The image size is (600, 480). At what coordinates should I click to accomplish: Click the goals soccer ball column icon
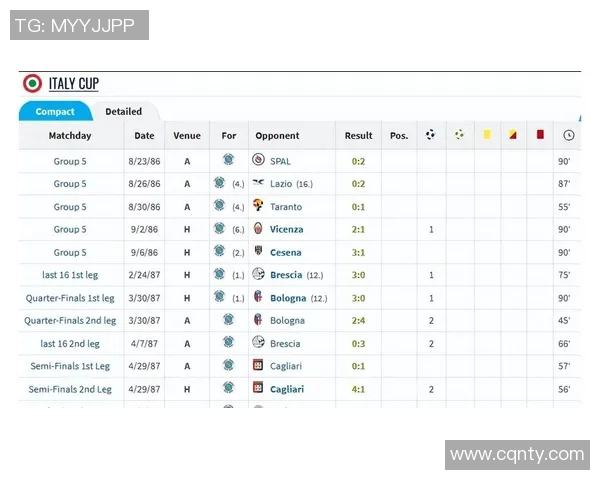point(430,135)
